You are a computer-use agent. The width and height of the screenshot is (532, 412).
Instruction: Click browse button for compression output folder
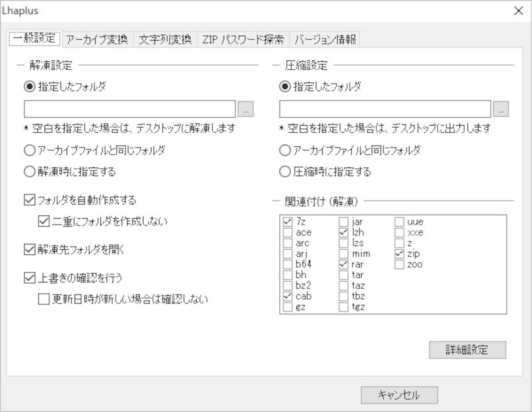501,109
